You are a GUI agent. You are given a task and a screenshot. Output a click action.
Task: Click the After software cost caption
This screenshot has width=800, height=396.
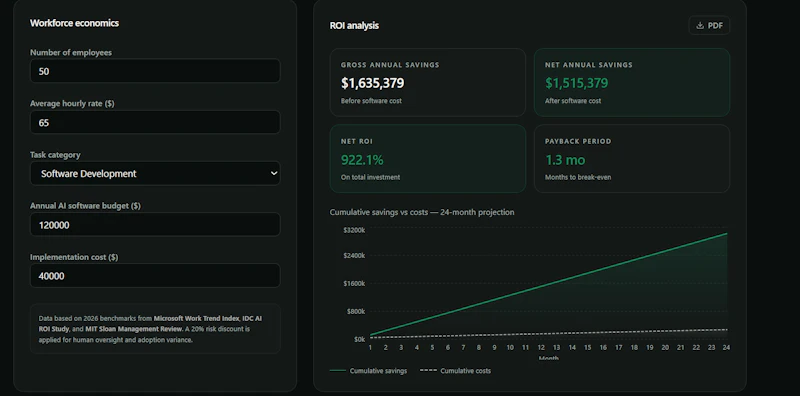tap(573, 101)
